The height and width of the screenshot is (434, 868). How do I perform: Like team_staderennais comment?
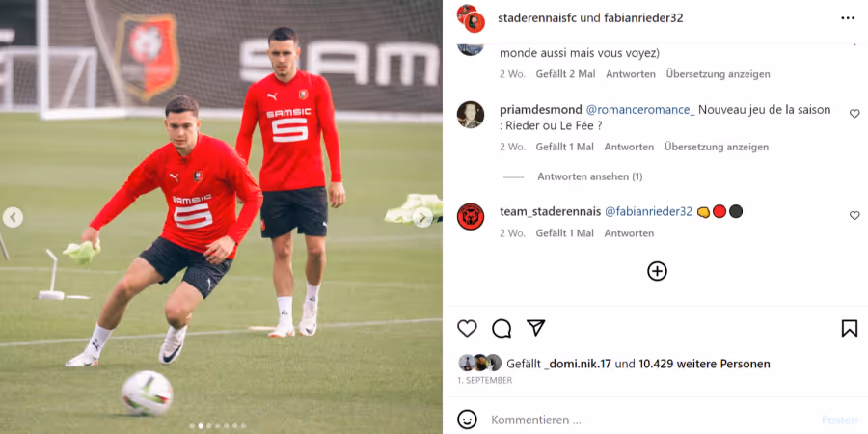[x=854, y=215]
